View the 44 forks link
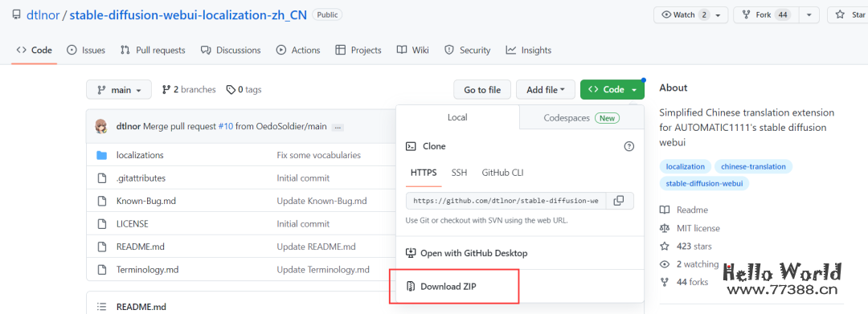Image resolution: width=868 pixels, height=314 pixels. click(x=684, y=282)
